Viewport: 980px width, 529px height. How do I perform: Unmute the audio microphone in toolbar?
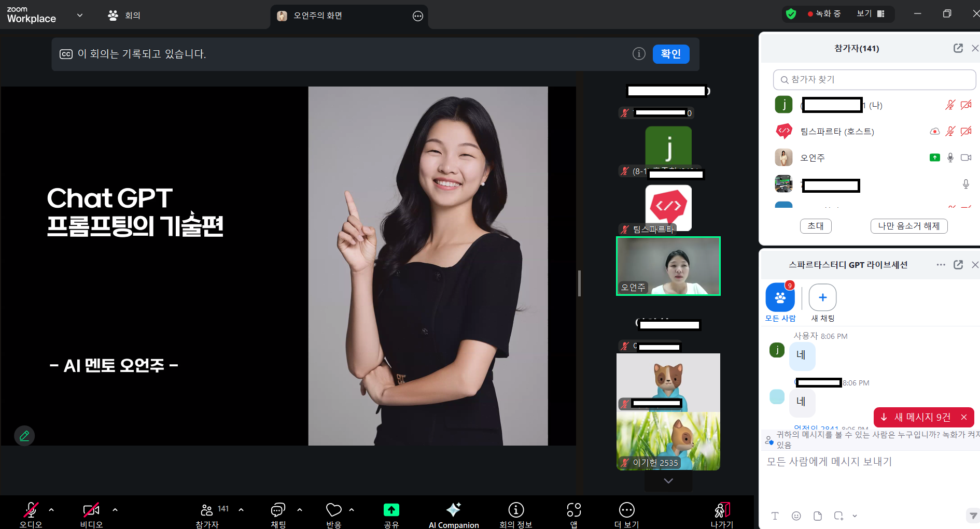[x=31, y=510]
